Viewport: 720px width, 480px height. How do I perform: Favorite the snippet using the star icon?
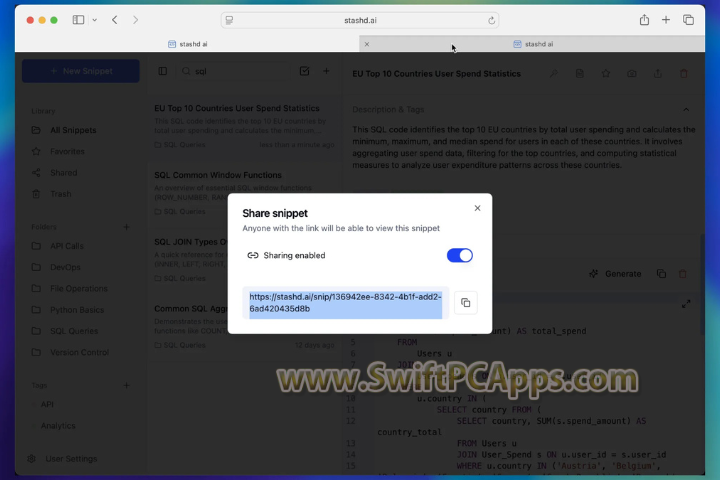(606, 73)
